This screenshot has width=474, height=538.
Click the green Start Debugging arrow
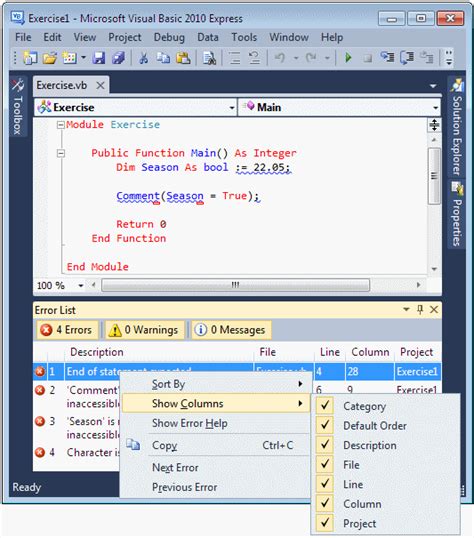(348, 58)
